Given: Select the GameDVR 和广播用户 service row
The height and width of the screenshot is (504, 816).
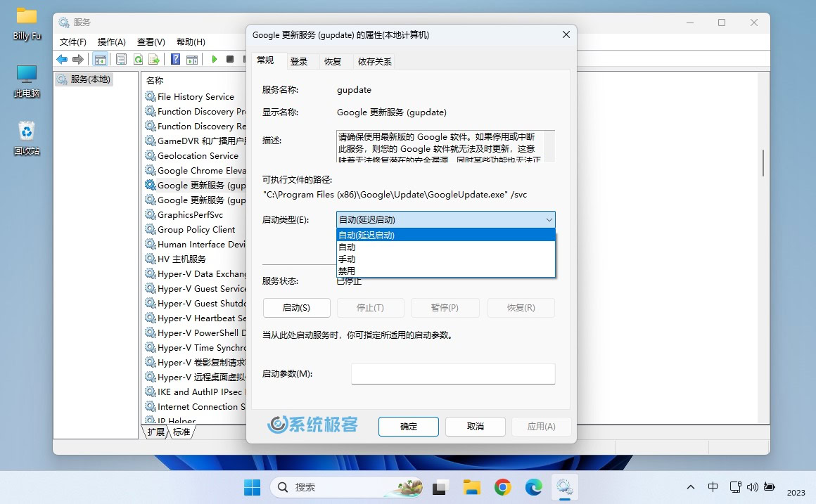Looking at the screenshot, I should click(x=195, y=141).
